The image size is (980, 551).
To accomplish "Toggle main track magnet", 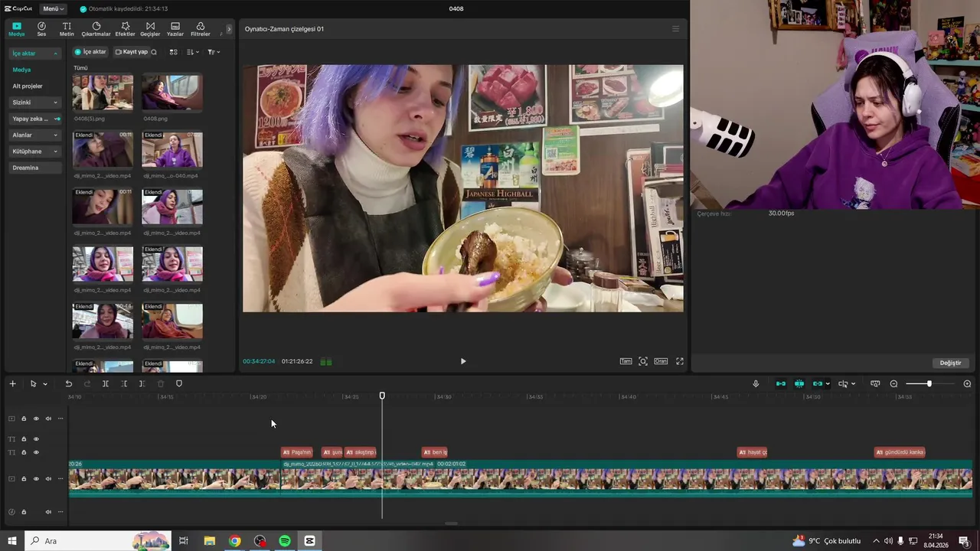I will 781,383.
